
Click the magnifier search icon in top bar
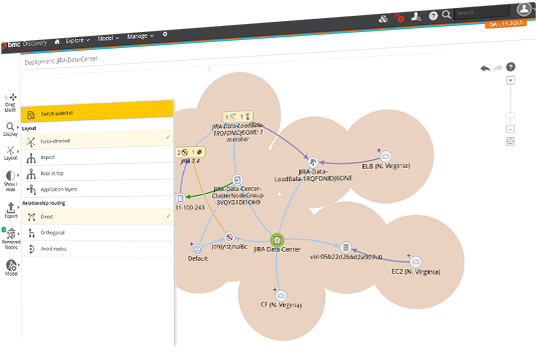pos(446,14)
